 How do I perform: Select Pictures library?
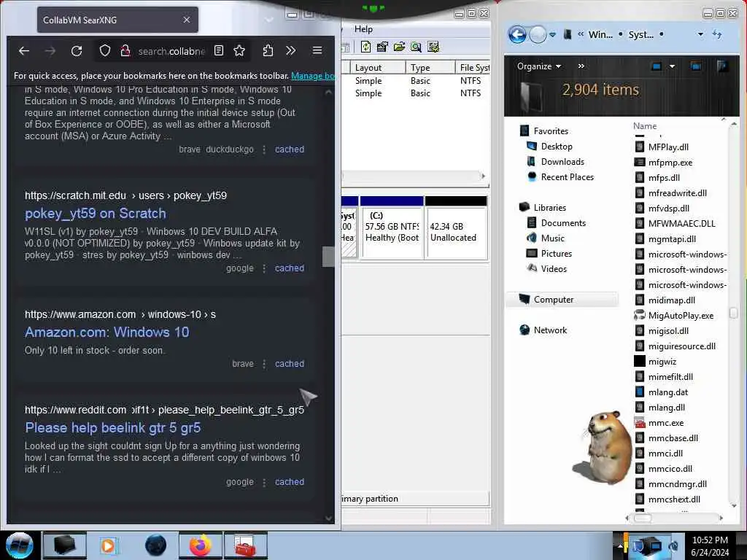(x=556, y=253)
